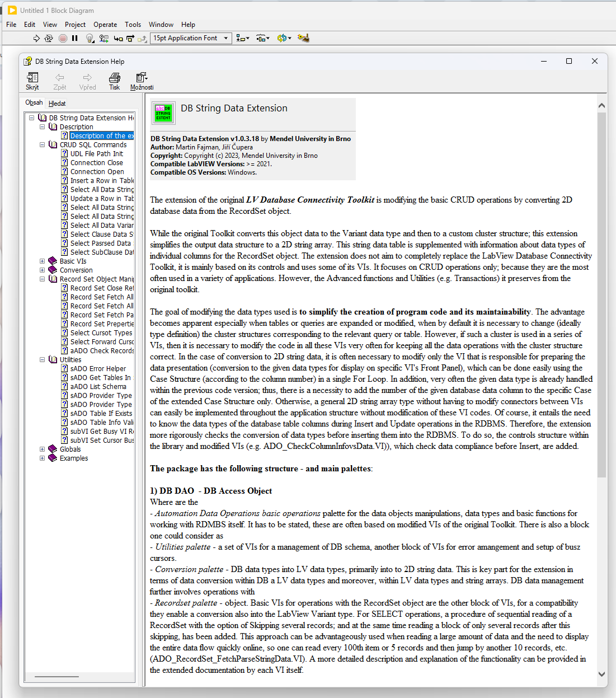Viewport: 616px width, 698px height.
Task: Open the Tools menu
Action: click(x=133, y=24)
